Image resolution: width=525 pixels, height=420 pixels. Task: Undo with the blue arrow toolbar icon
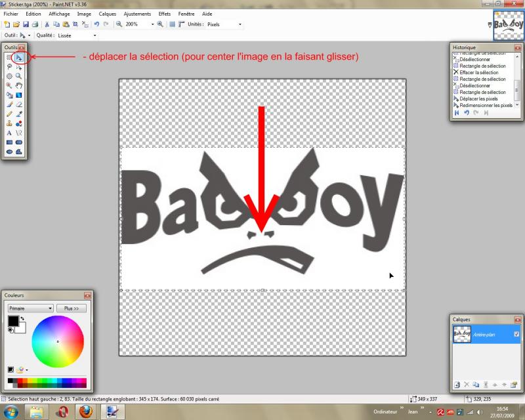click(96, 24)
